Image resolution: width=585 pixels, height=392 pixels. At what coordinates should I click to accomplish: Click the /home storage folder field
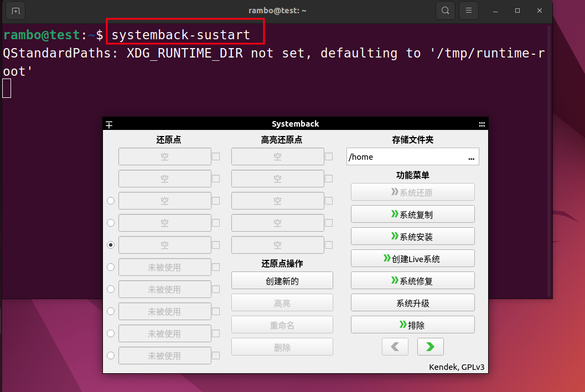(404, 157)
